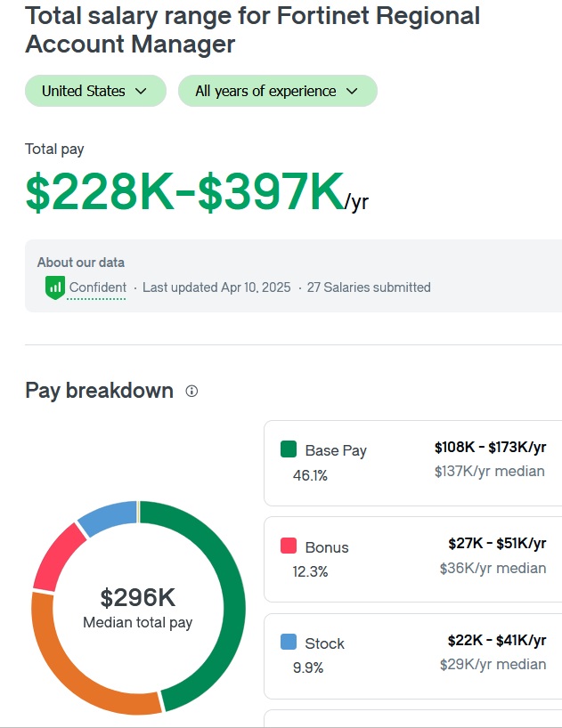562x728 pixels.
Task: Click the info icon beside Pay breakdown
Action: coord(191,391)
